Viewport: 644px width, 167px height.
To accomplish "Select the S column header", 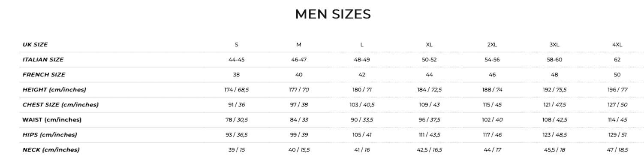I will click(236, 45).
